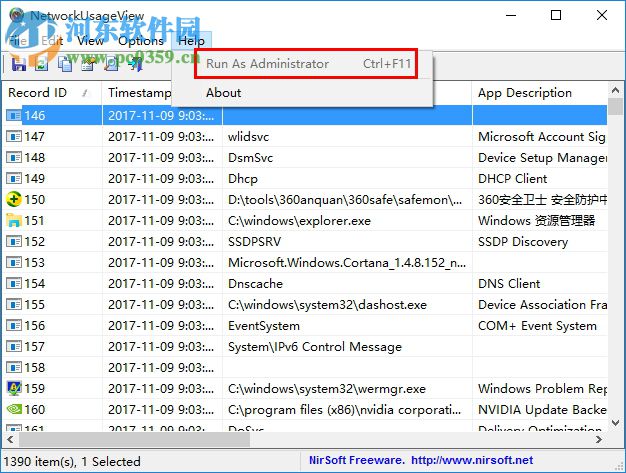Click the folder icon in row 151

[x=14, y=220]
